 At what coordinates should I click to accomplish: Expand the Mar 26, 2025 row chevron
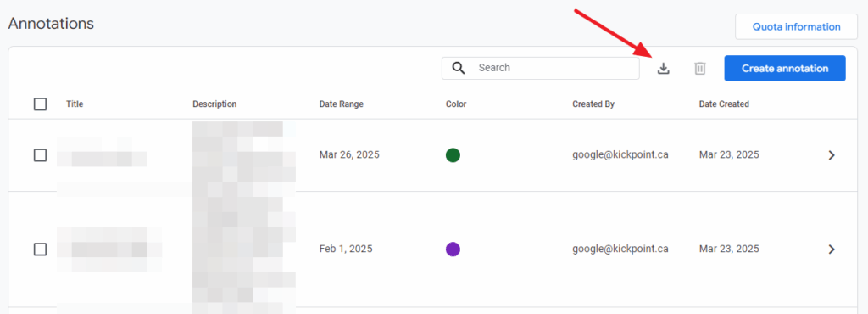tap(831, 155)
